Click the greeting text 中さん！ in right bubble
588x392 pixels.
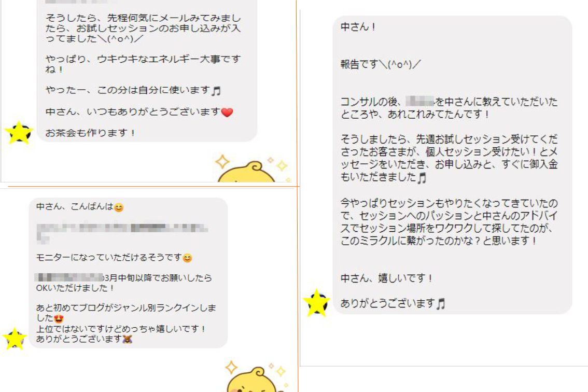tap(358, 27)
